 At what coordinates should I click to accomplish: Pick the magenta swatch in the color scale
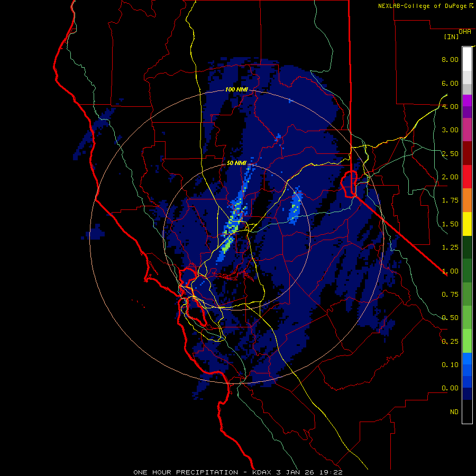pos(467,100)
